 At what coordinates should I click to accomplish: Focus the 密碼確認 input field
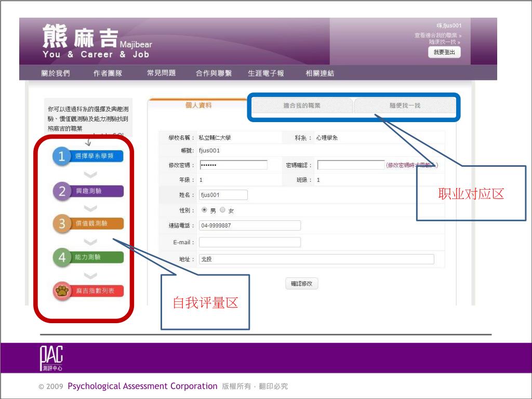point(351,165)
